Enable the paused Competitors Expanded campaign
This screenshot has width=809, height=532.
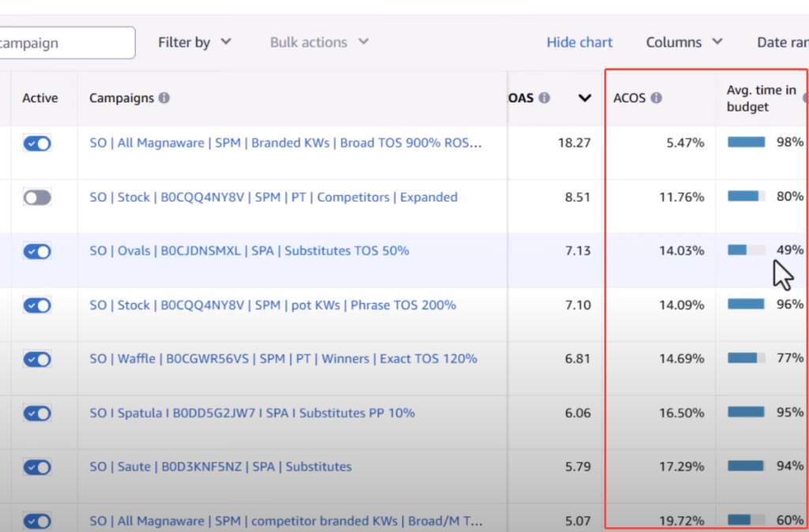click(x=37, y=198)
